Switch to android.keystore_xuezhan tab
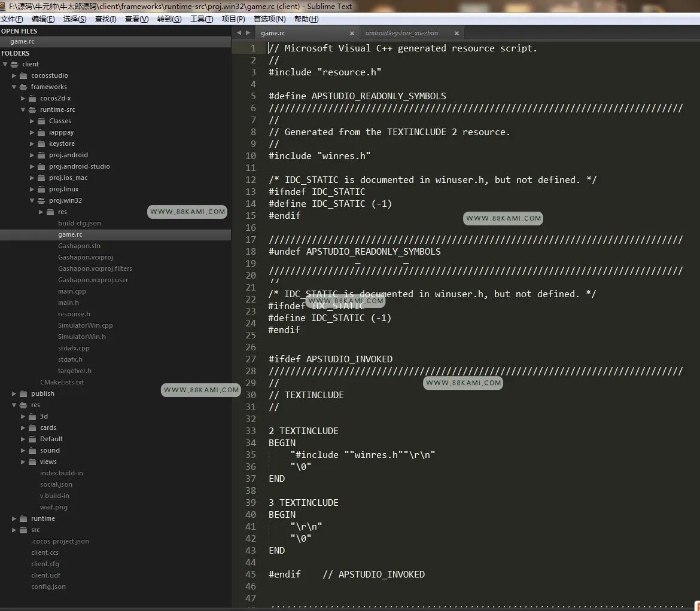 tap(402, 33)
